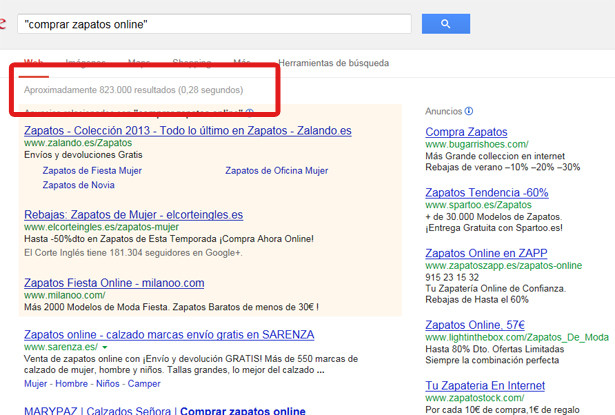Open Compra Zapatos sidebar ad

tap(466, 132)
